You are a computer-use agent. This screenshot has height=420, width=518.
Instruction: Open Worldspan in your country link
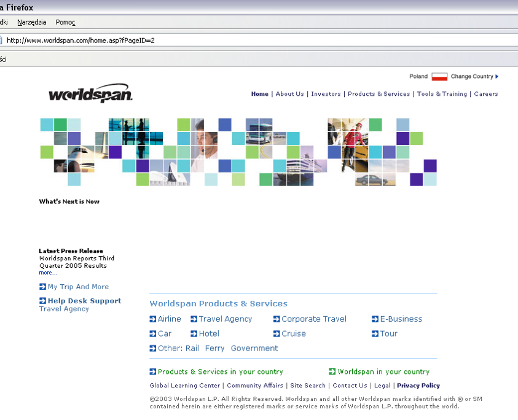(x=383, y=371)
